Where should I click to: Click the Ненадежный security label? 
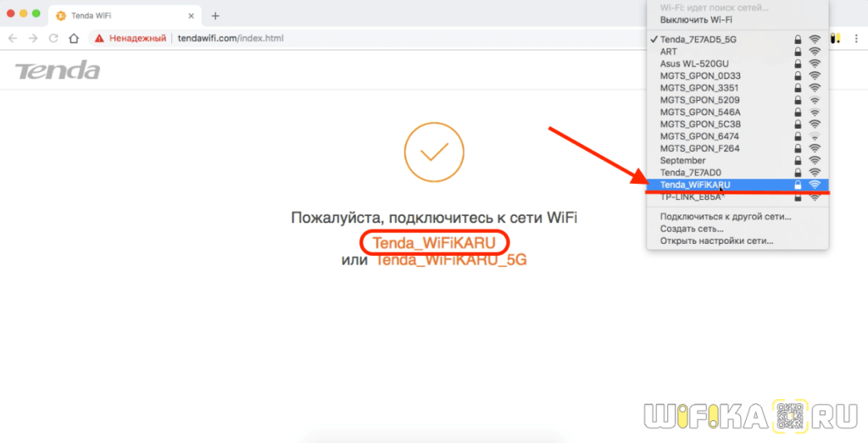point(137,38)
